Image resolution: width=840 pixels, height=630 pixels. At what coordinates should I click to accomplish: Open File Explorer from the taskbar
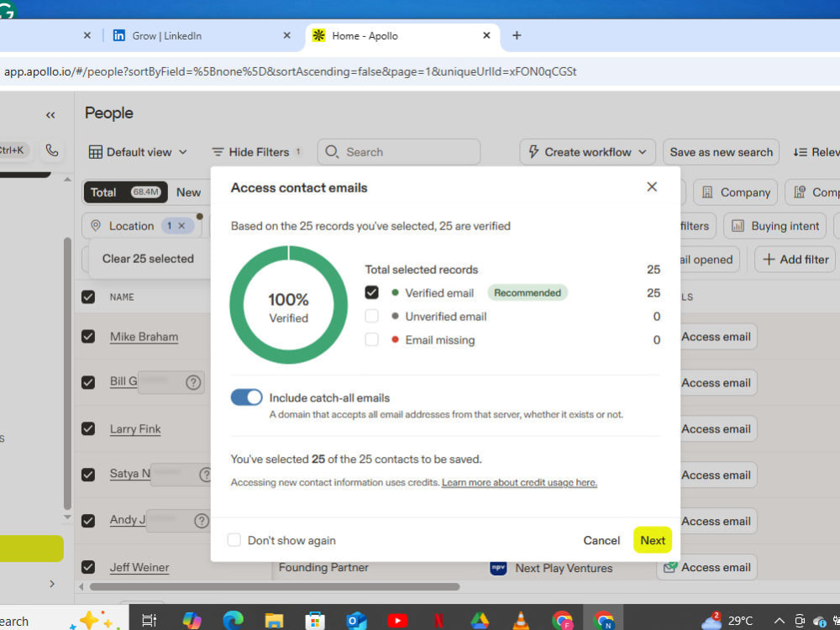click(x=274, y=621)
